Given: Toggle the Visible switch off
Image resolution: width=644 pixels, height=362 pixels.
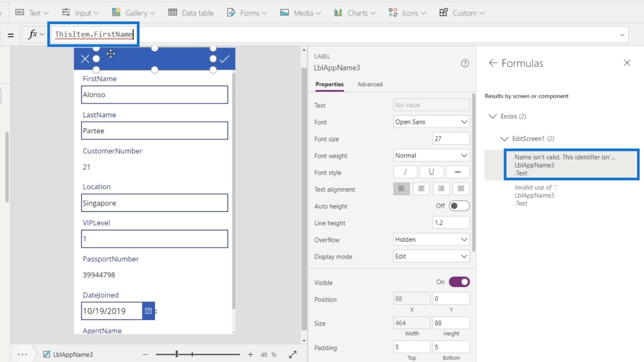Looking at the screenshot, I should click(459, 282).
